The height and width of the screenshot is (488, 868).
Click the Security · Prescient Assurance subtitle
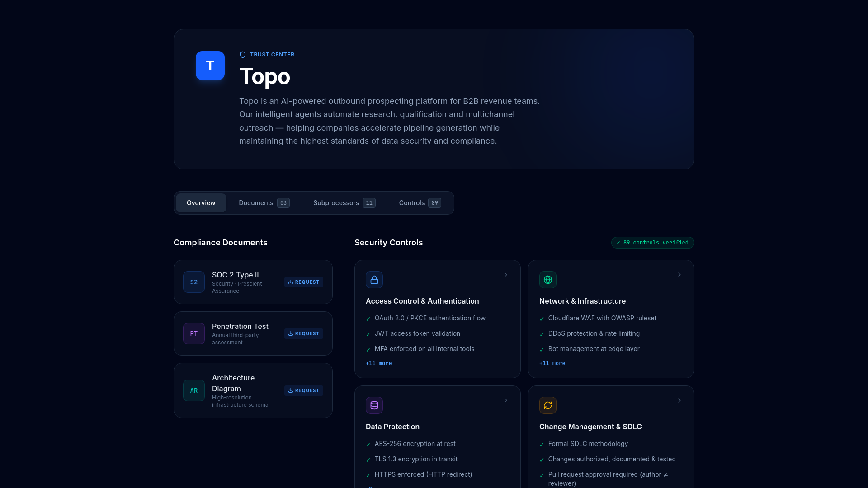point(237,287)
